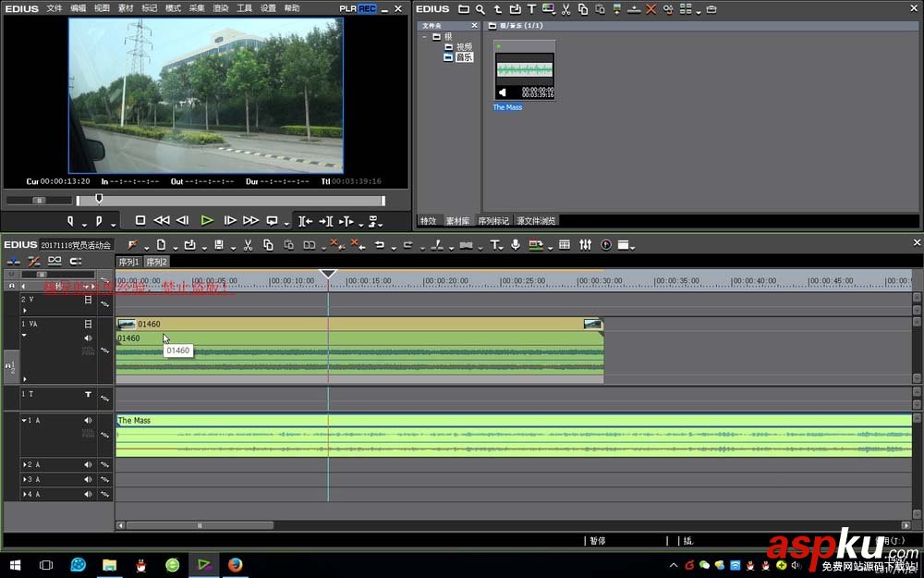Click Overwrite to Timeline icon in the player
The image size is (924, 578).
tap(326, 222)
